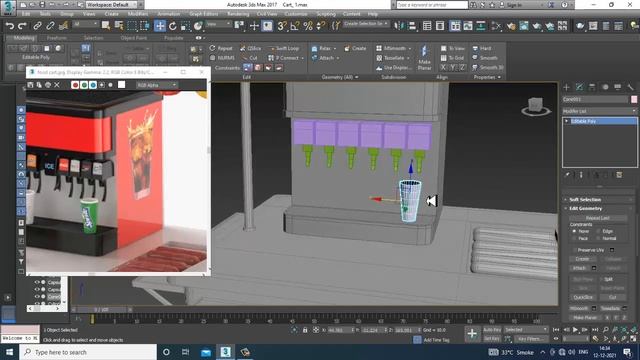Screen dimensions: 640x360
Task: Click Play Animation button
Action: point(575,330)
